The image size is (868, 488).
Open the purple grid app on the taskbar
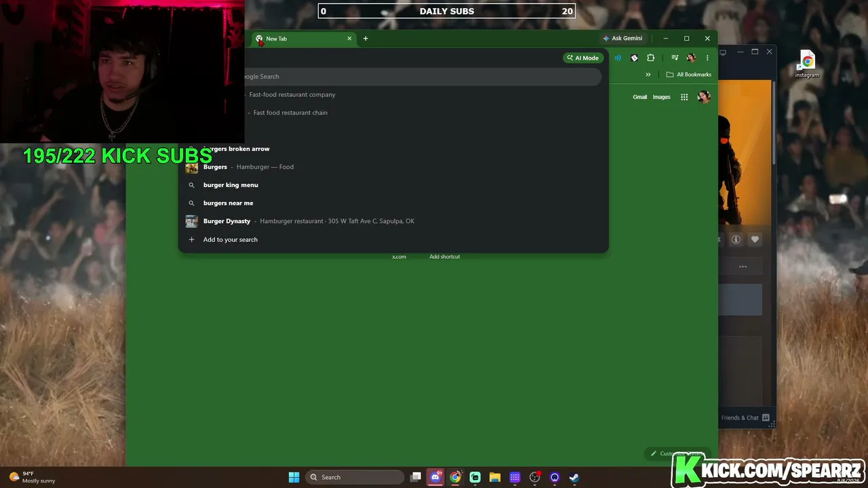(515, 477)
